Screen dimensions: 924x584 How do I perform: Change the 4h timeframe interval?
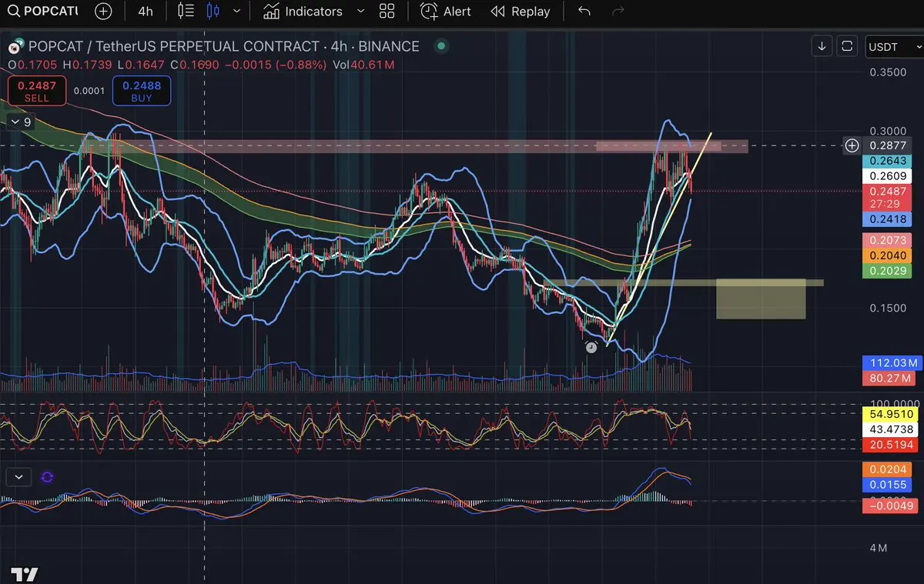[x=145, y=12]
